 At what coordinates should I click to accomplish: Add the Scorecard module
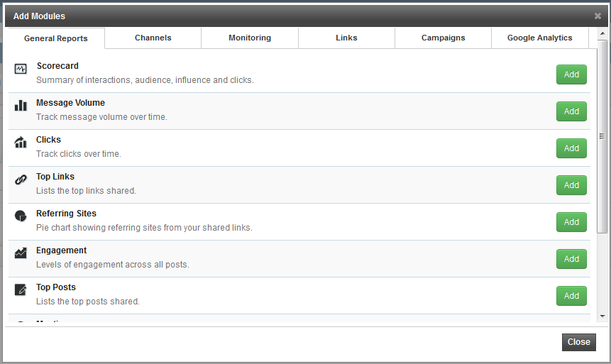[x=571, y=75]
